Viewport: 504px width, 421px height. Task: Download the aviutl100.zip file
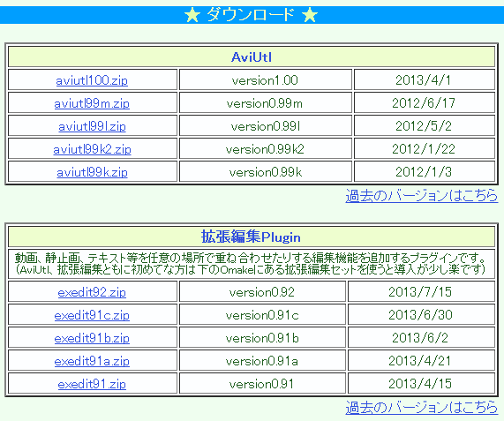click(x=92, y=80)
